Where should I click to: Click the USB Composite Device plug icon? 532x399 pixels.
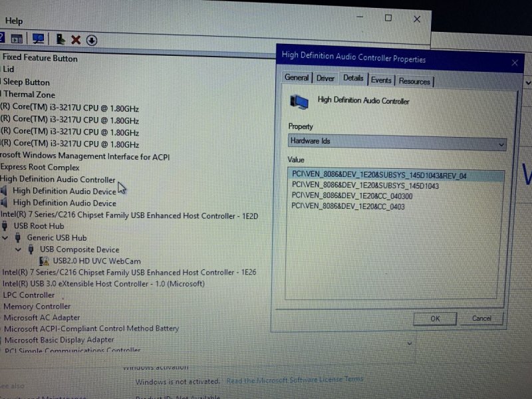pyautogui.click(x=31, y=249)
